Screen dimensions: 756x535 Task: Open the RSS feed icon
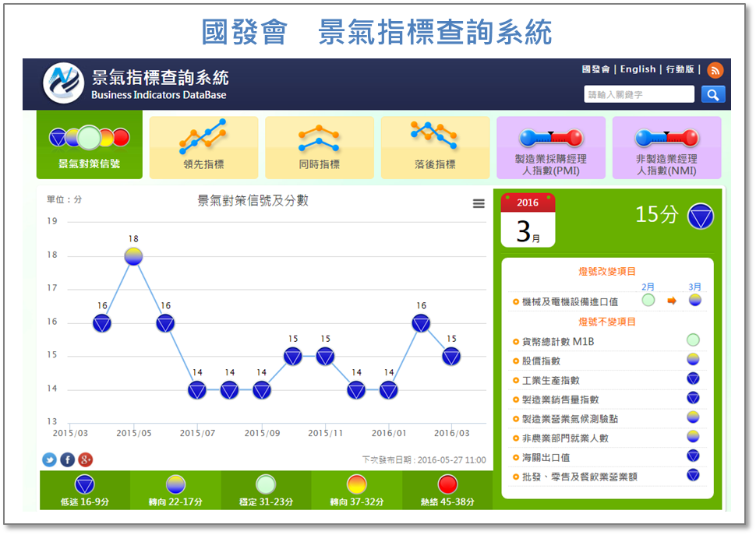(x=715, y=70)
